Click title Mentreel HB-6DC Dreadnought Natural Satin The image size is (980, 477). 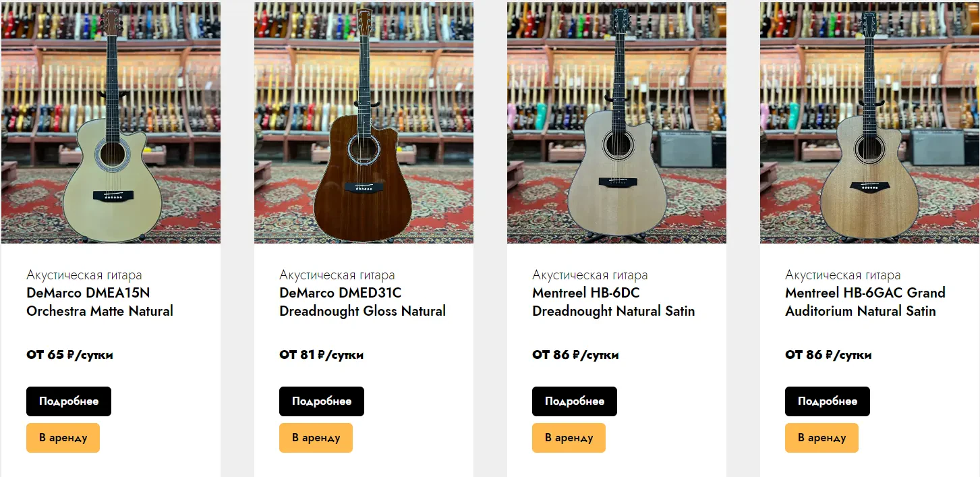click(x=613, y=302)
